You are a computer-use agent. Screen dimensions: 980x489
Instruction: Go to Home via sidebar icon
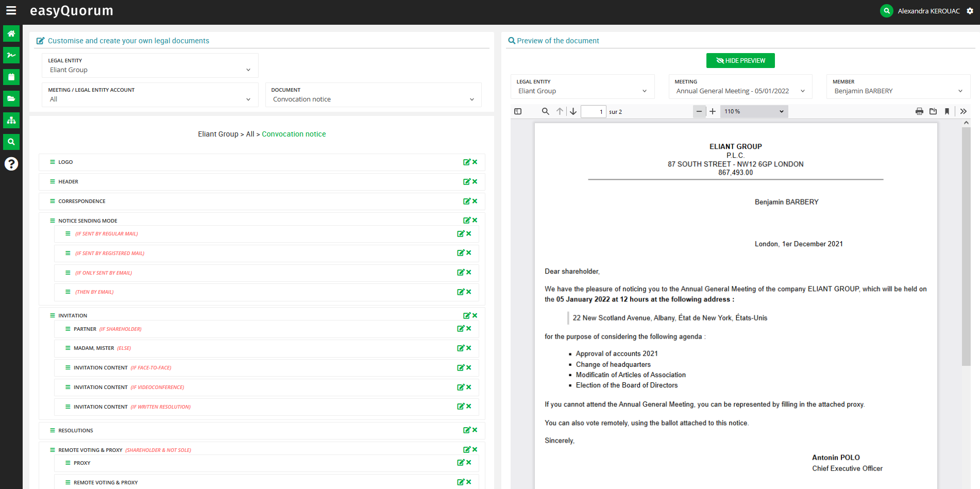(11, 33)
